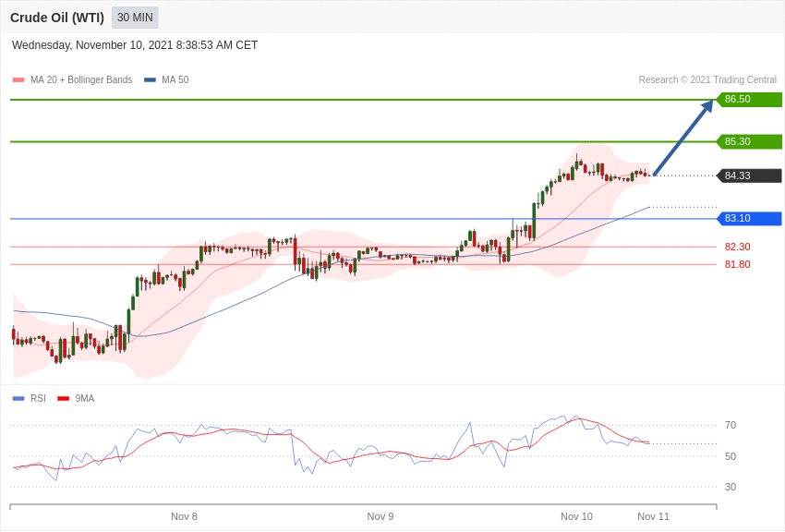The width and height of the screenshot is (785, 532).
Task: Click the black 84.33 current price tag
Action: 749,175
